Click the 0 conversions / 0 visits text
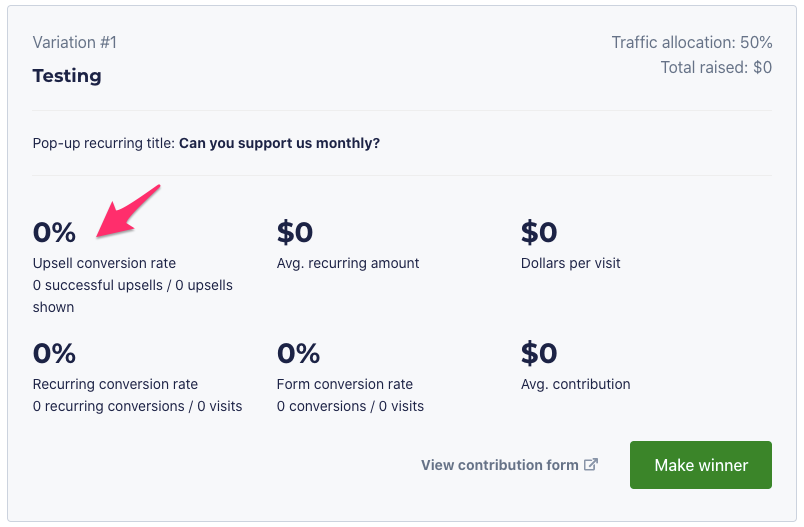 [x=350, y=406]
